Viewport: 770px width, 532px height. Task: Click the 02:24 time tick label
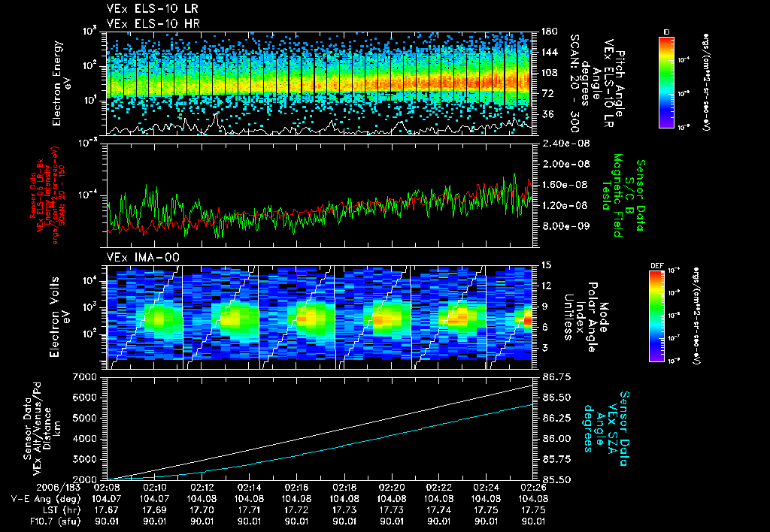[487, 488]
